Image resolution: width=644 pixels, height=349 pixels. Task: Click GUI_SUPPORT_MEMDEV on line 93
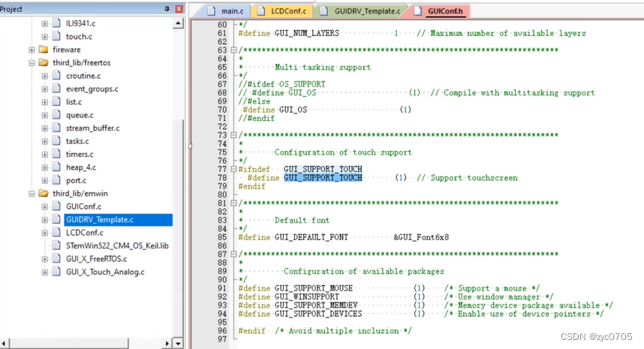316,305
